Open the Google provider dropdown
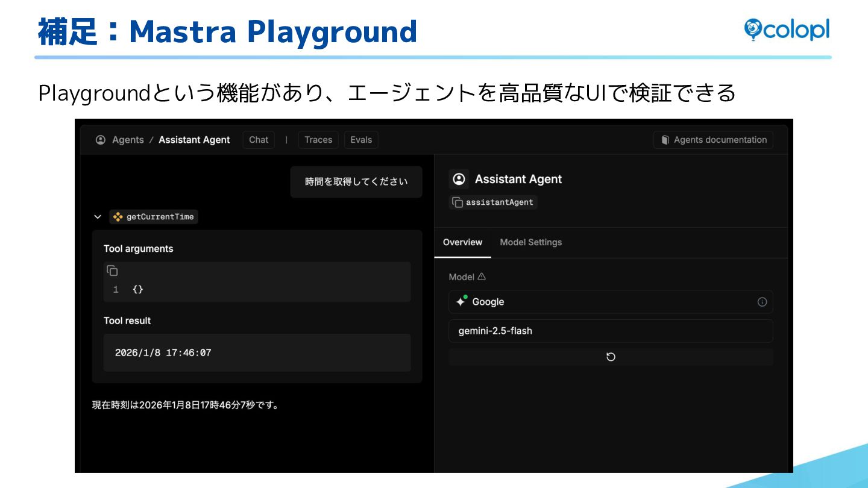This screenshot has height=488, width=868. click(x=611, y=302)
